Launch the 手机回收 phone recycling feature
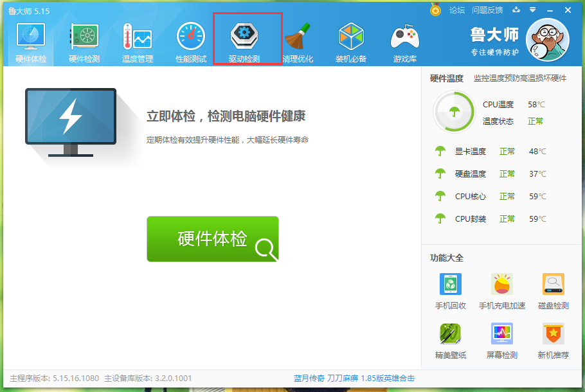Viewport: 585px width, 392px height. 449,289
